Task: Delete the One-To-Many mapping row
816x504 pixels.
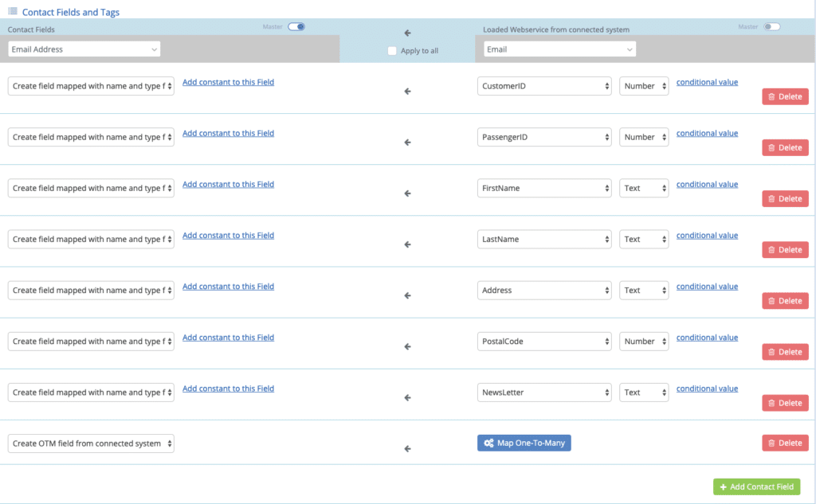Action: (785, 443)
